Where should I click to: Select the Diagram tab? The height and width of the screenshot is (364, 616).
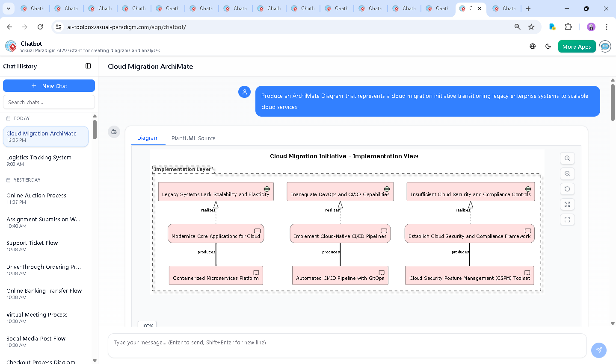point(148,138)
